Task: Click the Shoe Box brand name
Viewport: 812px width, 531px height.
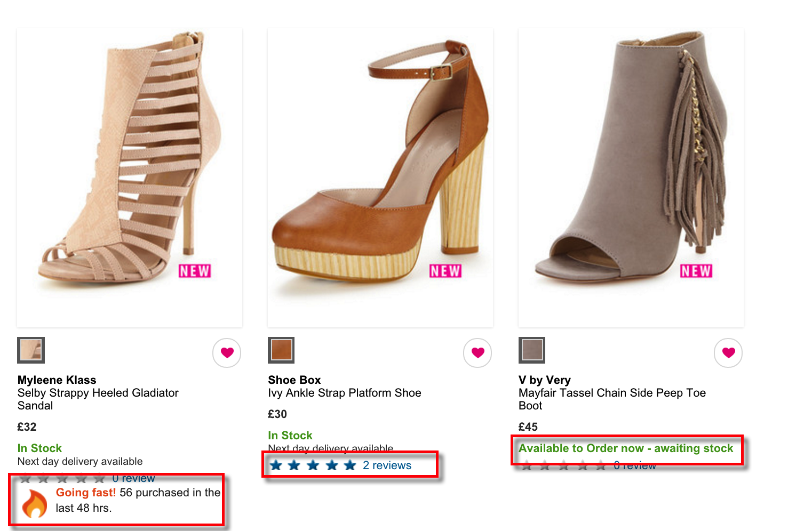Action: click(294, 380)
